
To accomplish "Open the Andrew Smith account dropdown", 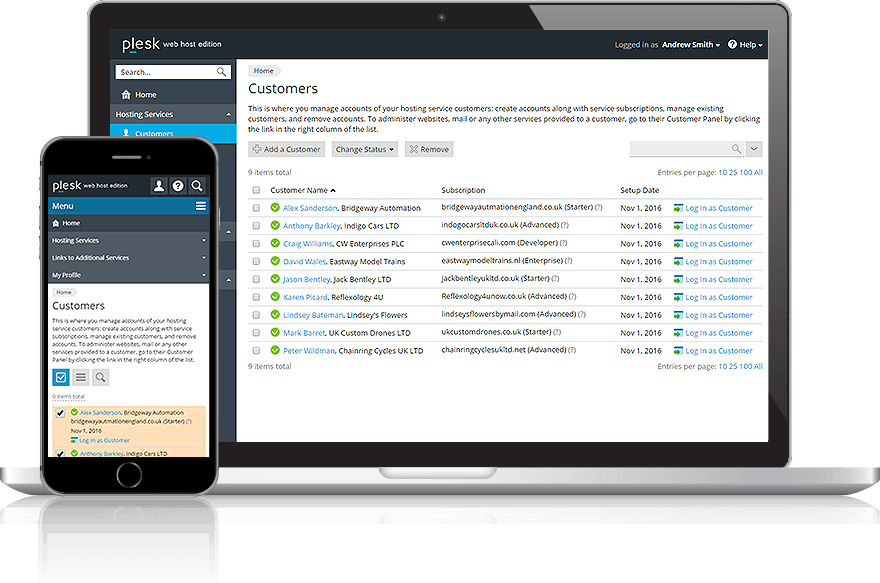I will (690, 45).
